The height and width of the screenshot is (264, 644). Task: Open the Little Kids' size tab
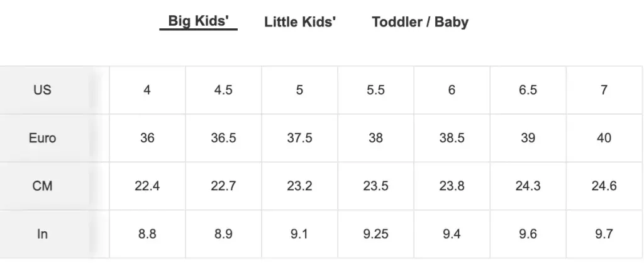tap(300, 23)
